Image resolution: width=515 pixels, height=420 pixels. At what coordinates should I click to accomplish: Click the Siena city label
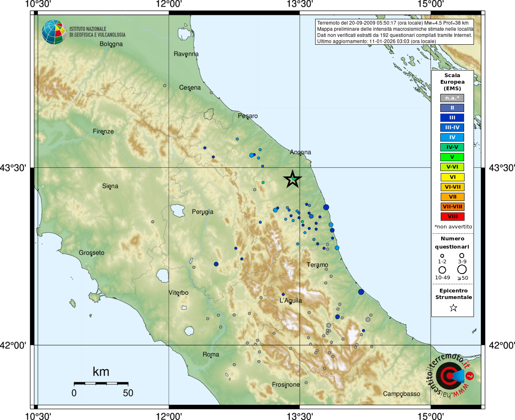point(110,186)
